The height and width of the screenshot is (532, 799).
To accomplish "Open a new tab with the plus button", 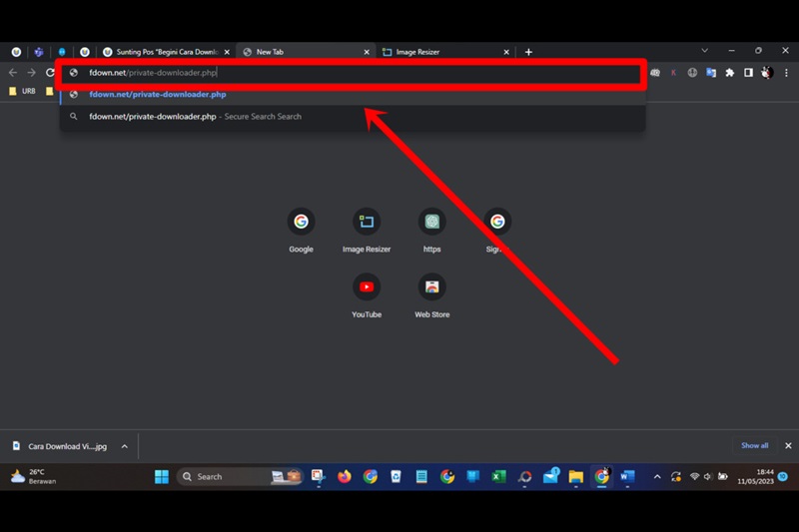I will [x=528, y=52].
